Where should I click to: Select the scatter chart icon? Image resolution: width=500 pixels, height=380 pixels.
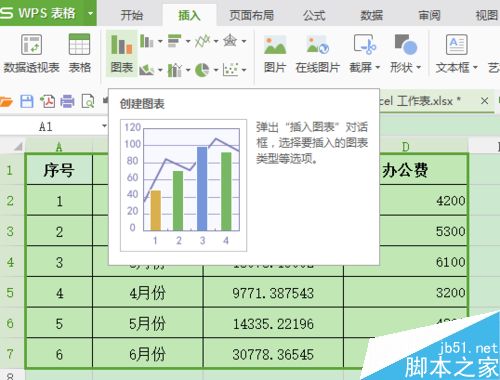pos(230,70)
